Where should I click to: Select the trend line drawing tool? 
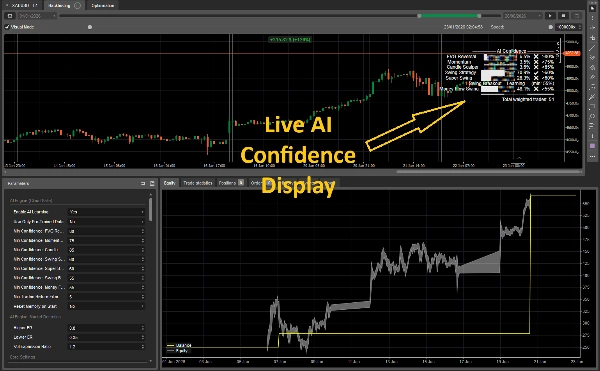(x=592, y=48)
